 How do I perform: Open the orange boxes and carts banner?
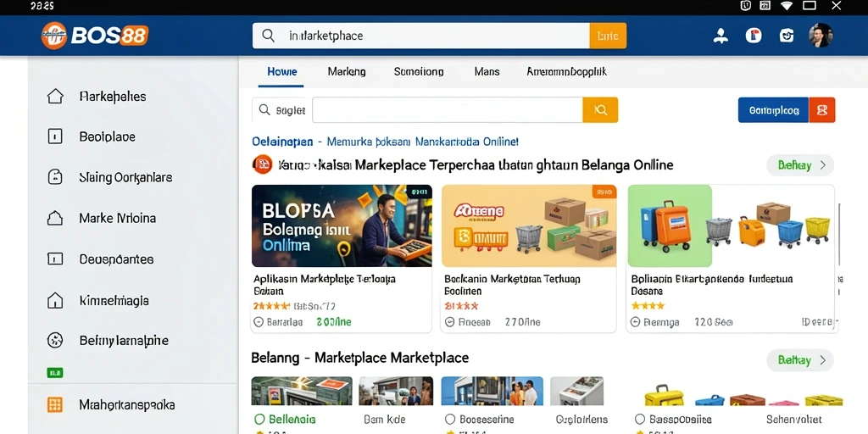pyautogui.click(x=529, y=225)
